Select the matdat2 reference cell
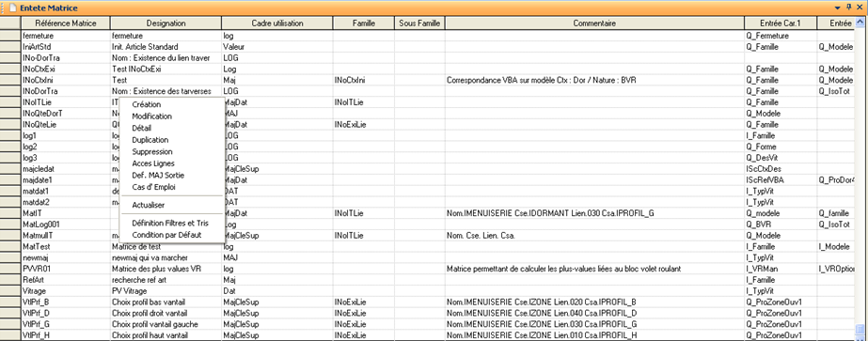Image resolution: width=868 pixels, height=341 pixels. [x=66, y=202]
